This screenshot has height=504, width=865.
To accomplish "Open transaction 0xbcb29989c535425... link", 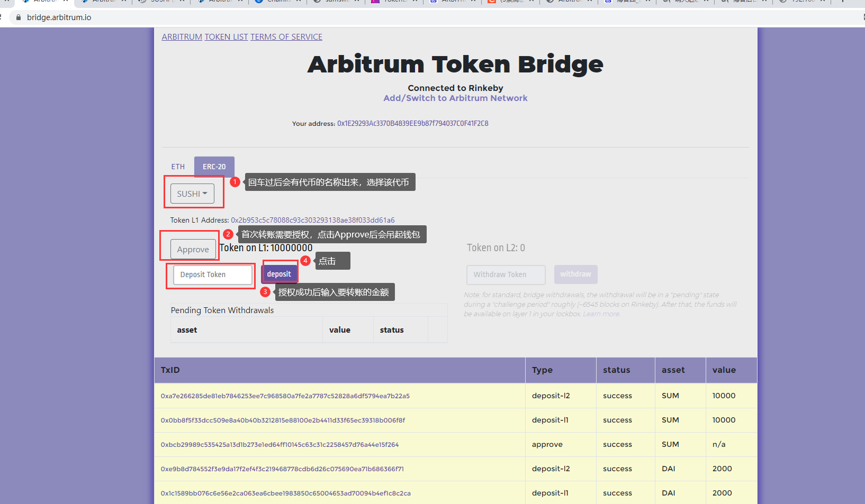I will click(x=280, y=445).
